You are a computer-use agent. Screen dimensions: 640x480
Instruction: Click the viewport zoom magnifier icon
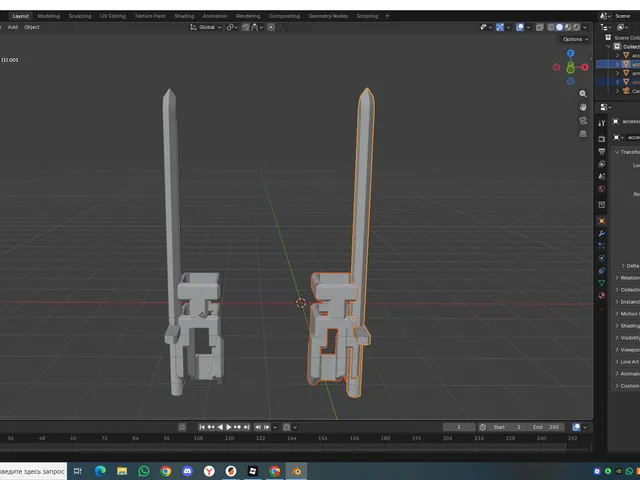(x=583, y=94)
